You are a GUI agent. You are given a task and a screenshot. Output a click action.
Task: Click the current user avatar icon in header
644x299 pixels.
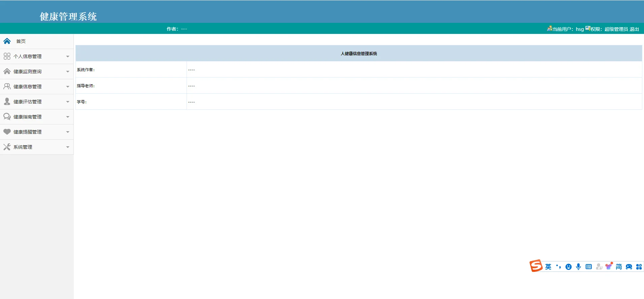coord(549,29)
